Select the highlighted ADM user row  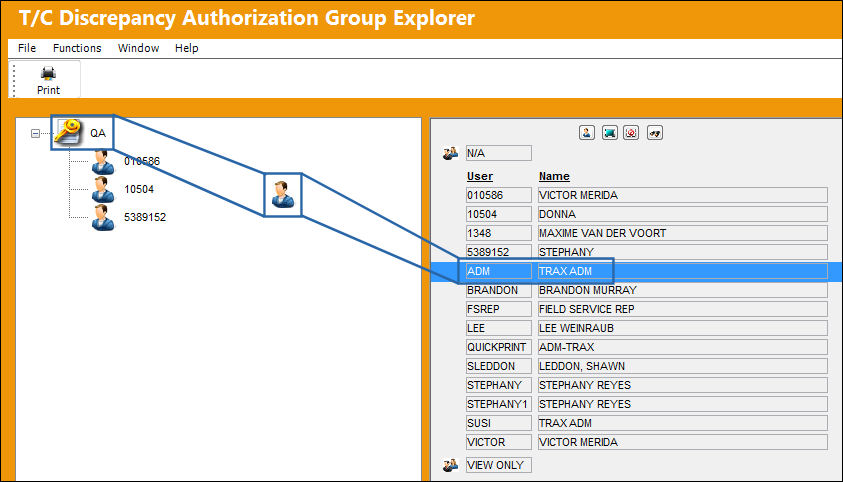637,271
